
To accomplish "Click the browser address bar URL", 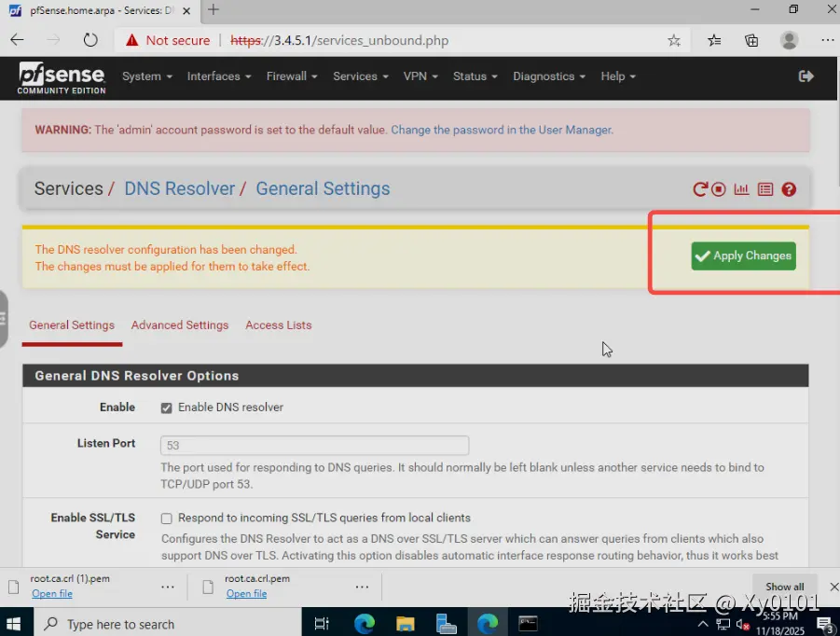I will pos(339,41).
